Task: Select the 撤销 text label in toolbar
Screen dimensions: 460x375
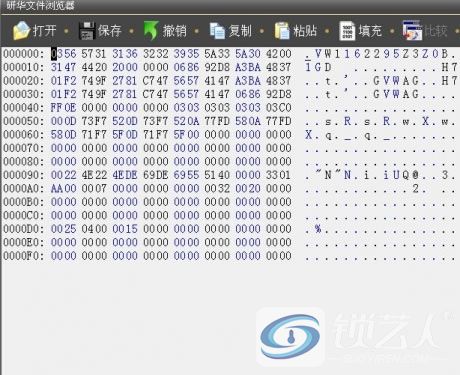Action: 174,31
